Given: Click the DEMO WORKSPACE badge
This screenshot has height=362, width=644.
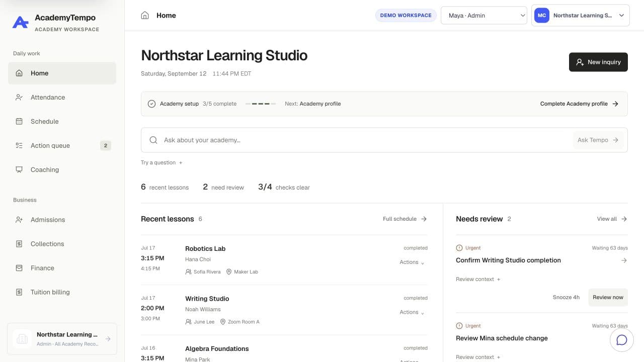Looking at the screenshot, I should pos(406,16).
